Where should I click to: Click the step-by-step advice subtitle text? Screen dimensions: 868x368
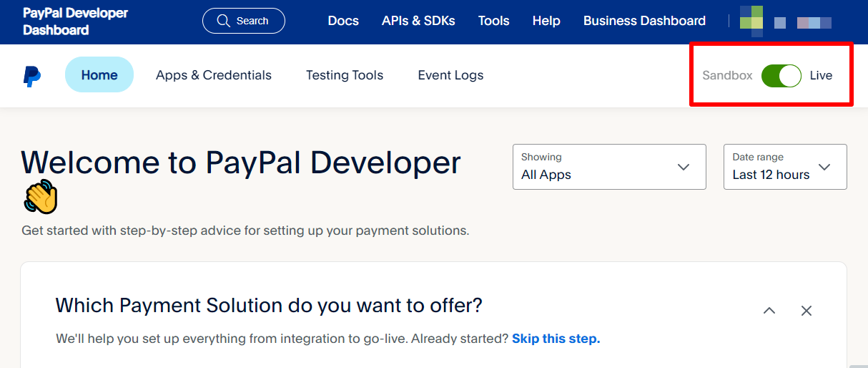245,231
